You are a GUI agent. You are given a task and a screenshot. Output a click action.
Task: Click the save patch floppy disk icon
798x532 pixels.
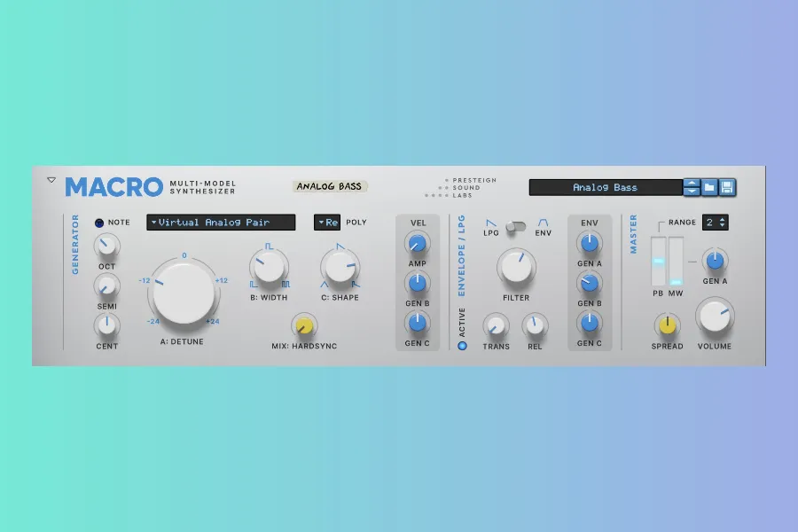[x=727, y=187]
